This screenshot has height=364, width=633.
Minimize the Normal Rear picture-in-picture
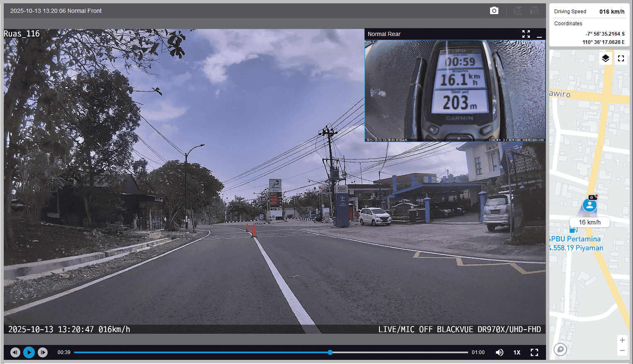pyautogui.click(x=539, y=34)
